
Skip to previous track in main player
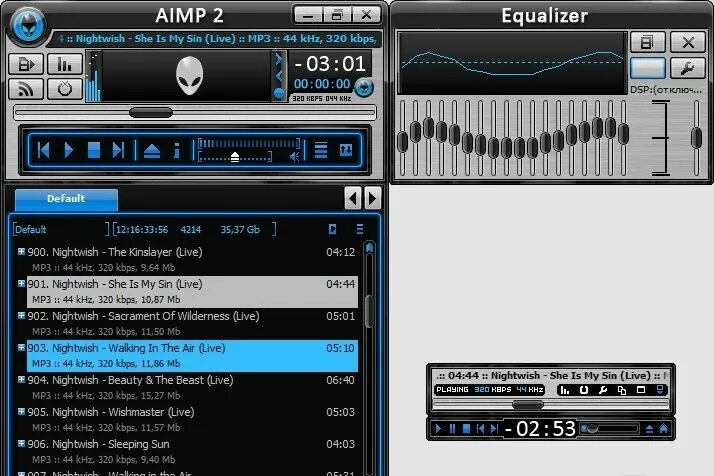[x=44, y=150]
